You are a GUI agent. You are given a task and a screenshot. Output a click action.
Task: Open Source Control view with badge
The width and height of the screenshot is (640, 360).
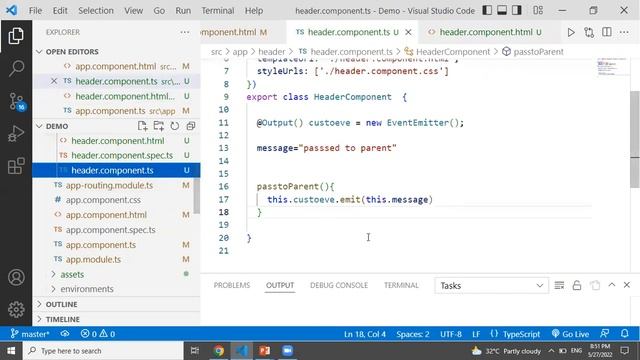[17, 101]
